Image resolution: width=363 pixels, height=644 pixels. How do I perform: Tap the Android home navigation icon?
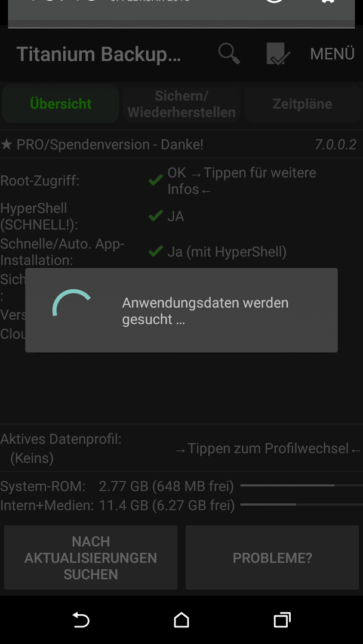click(181, 620)
